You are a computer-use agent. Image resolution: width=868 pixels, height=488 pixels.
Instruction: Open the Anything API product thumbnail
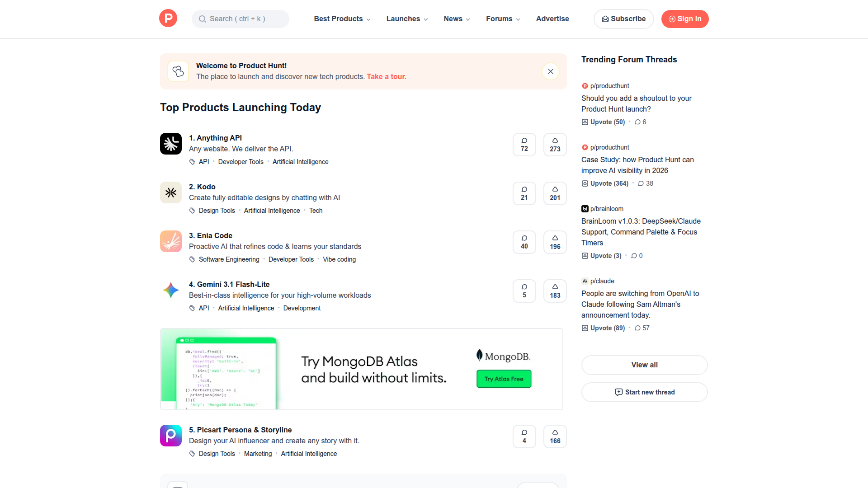(x=170, y=143)
